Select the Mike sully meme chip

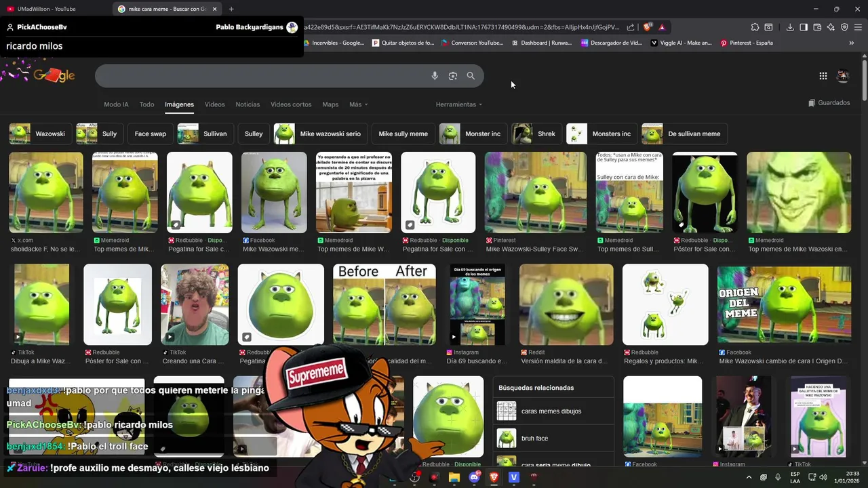coord(403,134)
